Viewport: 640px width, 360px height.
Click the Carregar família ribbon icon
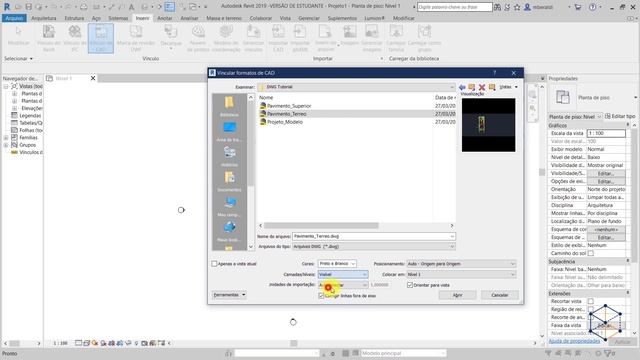[396, 38]
